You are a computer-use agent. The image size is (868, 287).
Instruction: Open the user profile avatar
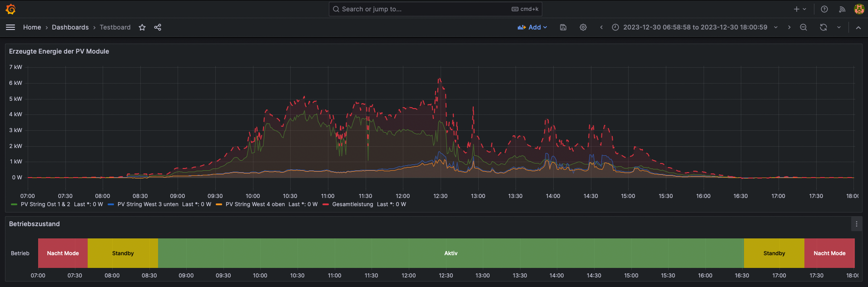point(859,9)
